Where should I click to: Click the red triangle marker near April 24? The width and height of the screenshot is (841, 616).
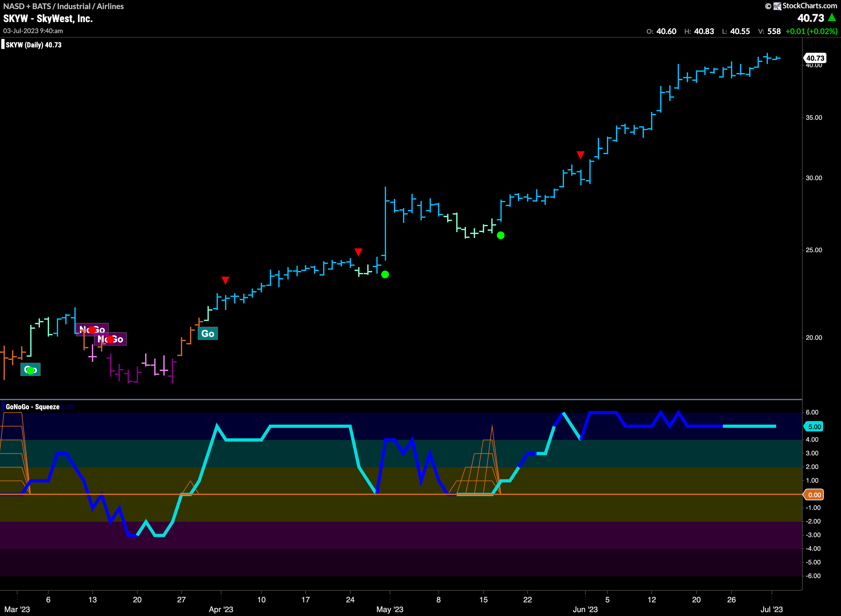(358, 252)
